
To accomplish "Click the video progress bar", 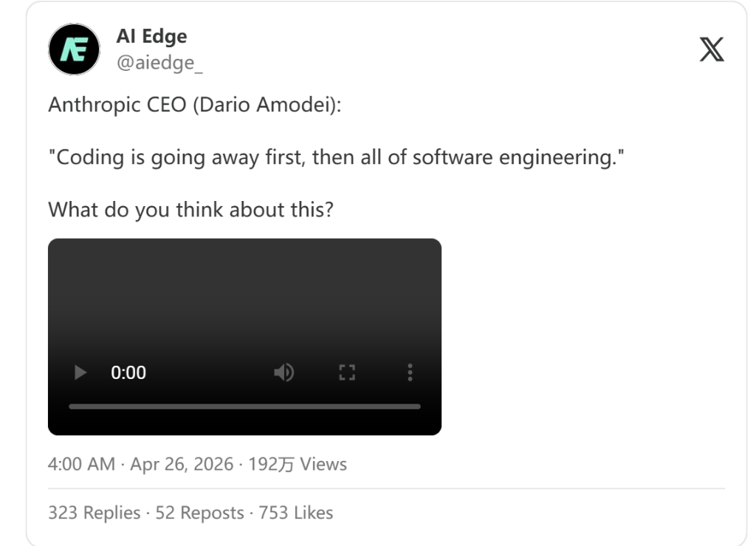I will (x=244, y=406).
